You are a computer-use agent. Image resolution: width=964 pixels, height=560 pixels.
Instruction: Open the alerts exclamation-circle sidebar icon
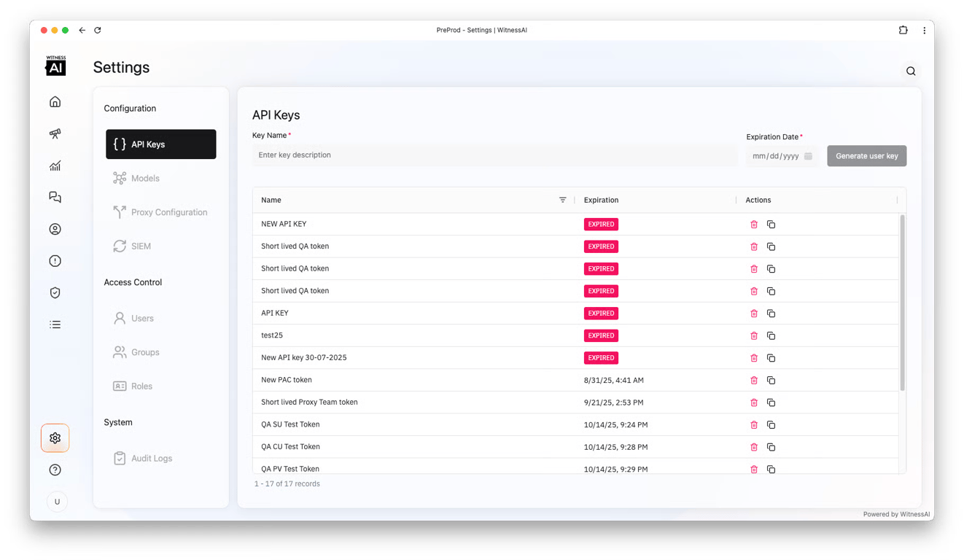click(x=55, y=261)
